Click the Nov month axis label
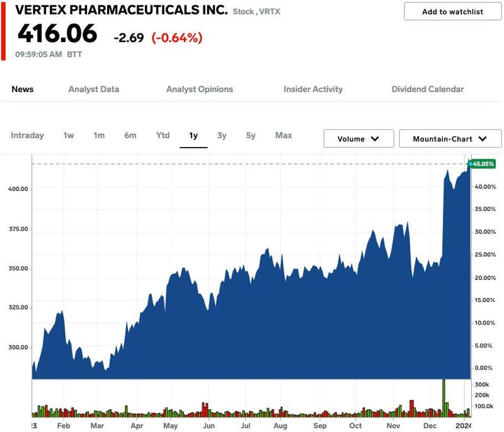The width and height of the screenshot is (504, 432). [393, 426]
